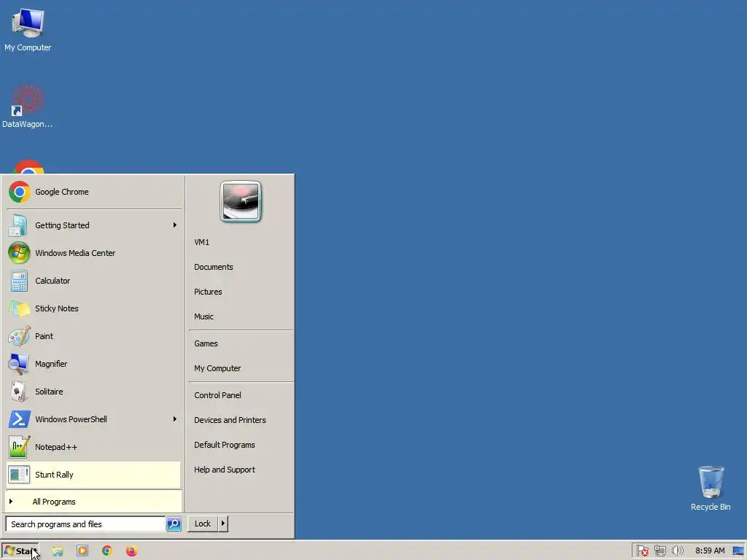The image size is (747, 560).
Task: Select the Recycle Bin desktop icon
Action: 711,488
